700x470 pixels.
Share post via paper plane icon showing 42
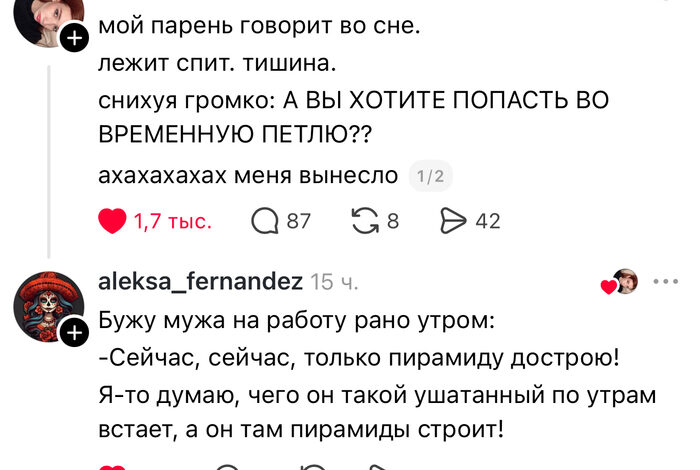pos(453,221)
